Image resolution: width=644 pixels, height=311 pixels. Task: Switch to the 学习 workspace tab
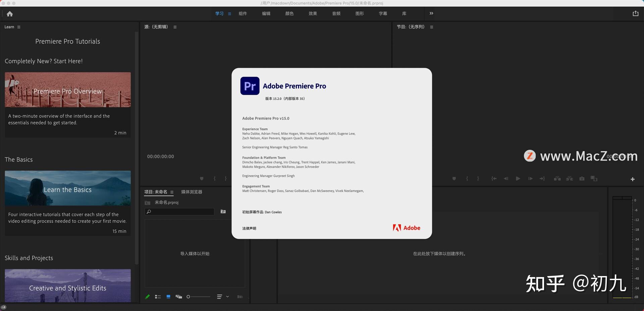pyautogui.click(x=219, y=13)
